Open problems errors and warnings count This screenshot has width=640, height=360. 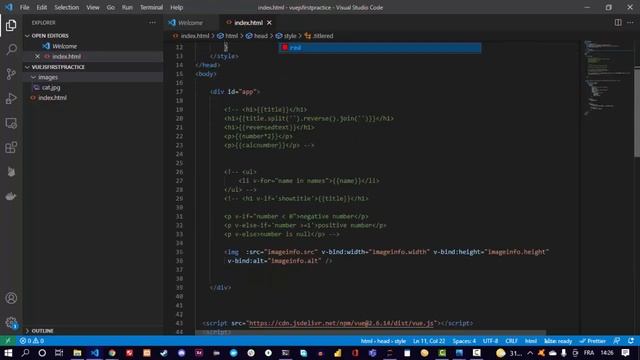32,341
